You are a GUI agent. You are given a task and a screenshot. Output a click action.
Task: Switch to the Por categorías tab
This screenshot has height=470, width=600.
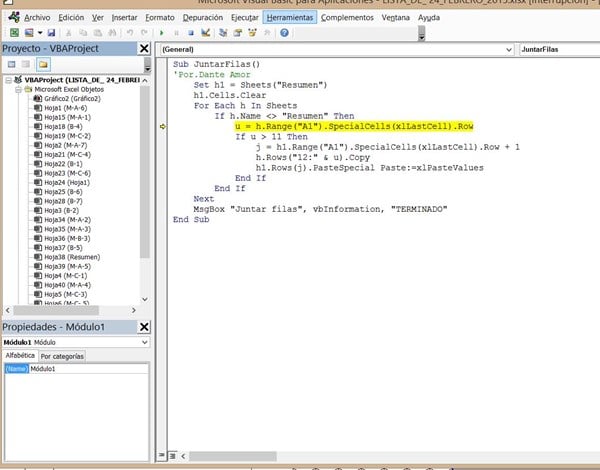pyautogui.click(x=62, y=356)
